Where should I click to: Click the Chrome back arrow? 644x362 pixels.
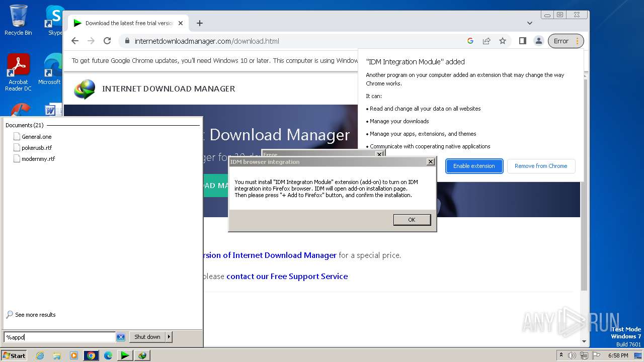click(75, 41)
